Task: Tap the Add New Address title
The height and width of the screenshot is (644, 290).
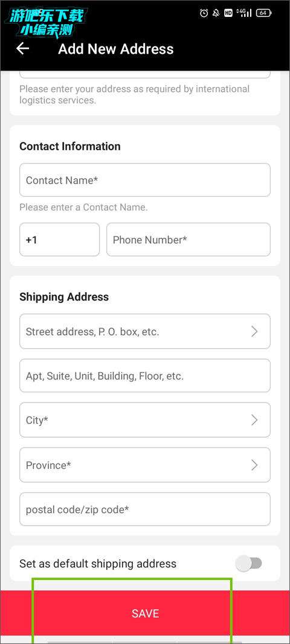Action: click(116, 49)
